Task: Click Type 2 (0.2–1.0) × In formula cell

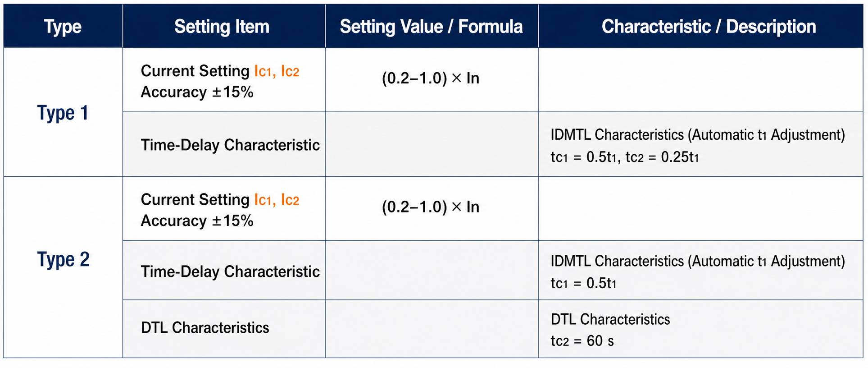Action: click(432, 208)
